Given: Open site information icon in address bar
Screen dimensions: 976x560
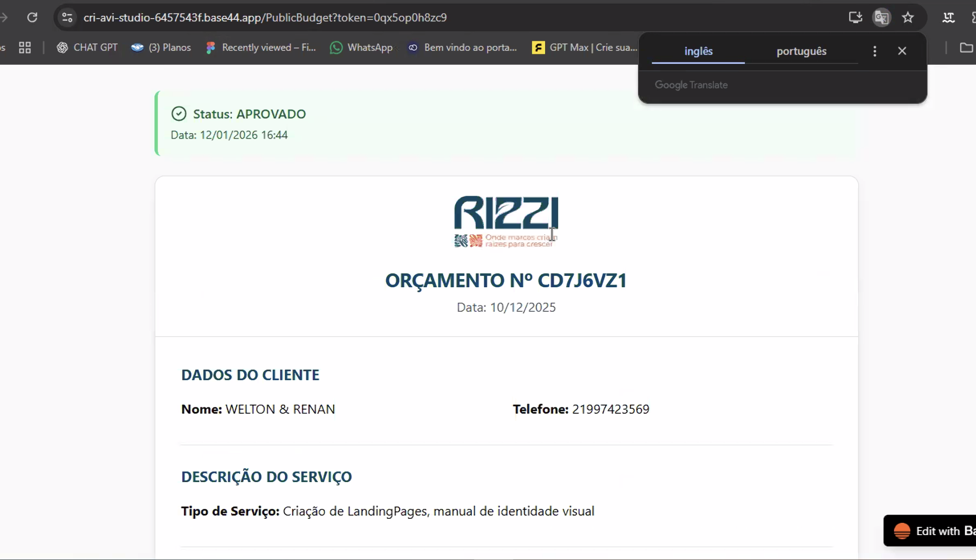Looking at the screenshot, I should coord(67,17).
